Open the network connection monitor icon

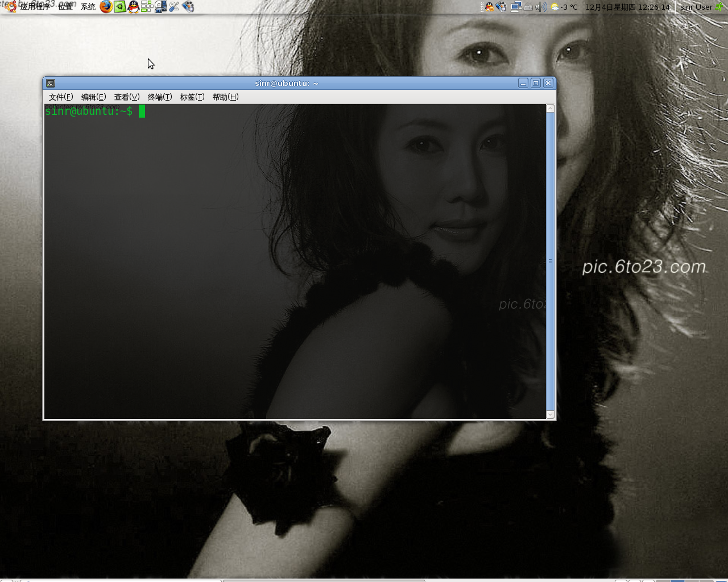516,7
